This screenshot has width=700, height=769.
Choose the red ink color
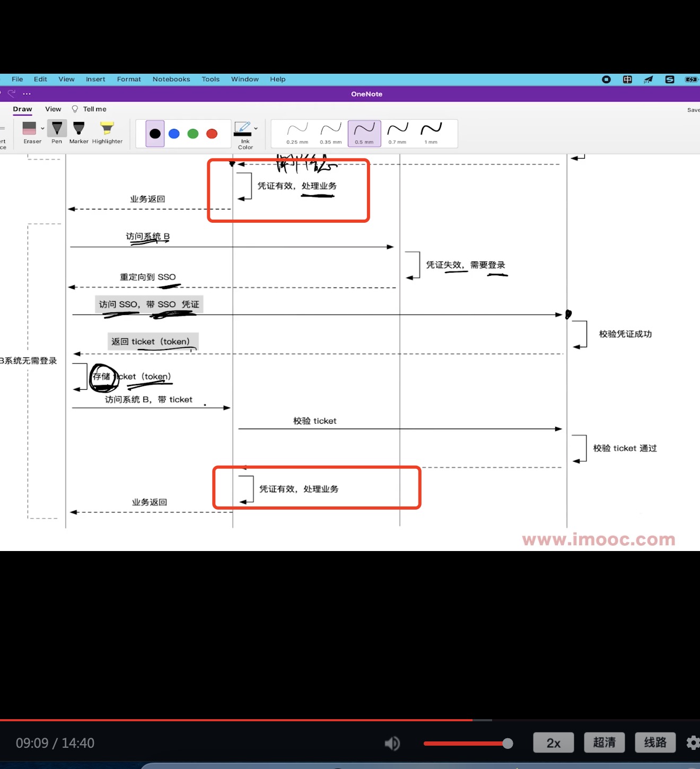pos(212,134)
